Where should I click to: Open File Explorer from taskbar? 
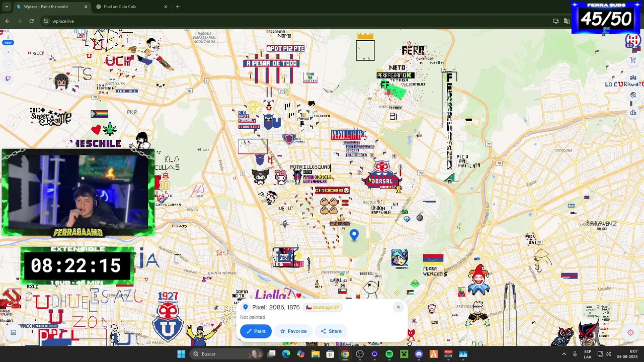(315, 354)
